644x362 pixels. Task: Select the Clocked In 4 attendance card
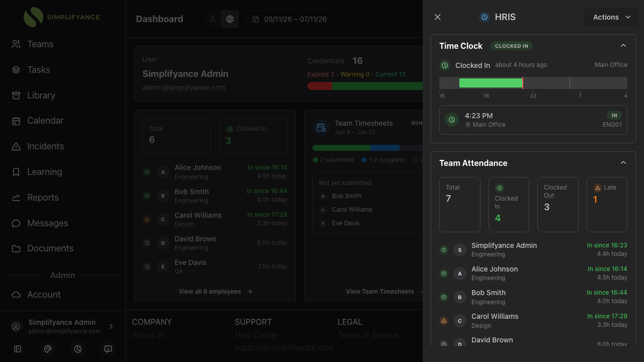[509, 205]
